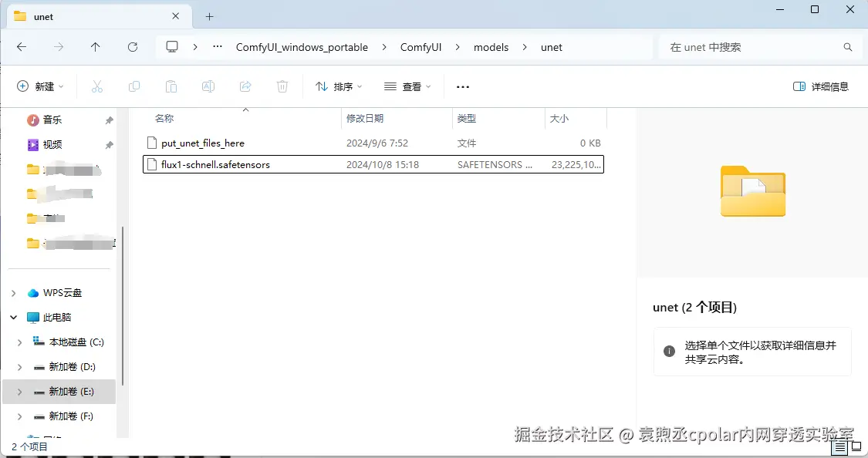Open the 排序 sort dropdown
The width and height of the screenshot is (868, 458).
coord(338,86)
